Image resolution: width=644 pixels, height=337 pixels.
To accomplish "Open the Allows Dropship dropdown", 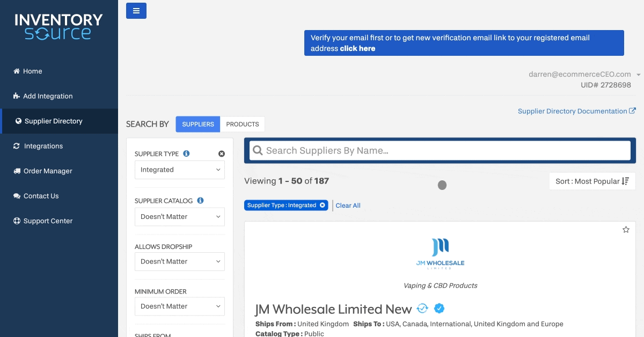I will [180, 261].
